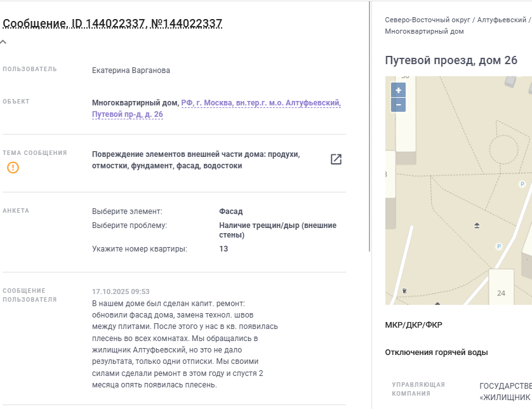Open the МКР/ДКР/ФКР section

tap(414, 325)
